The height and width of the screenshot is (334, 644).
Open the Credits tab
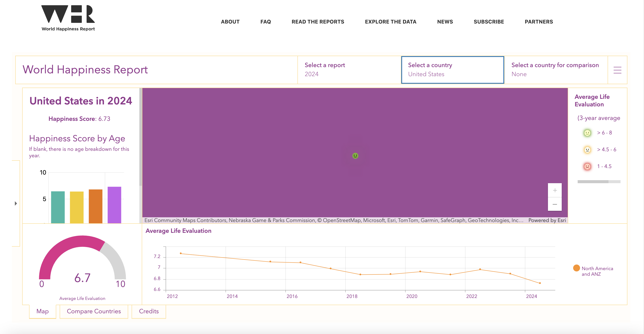[x=149, y=311]
